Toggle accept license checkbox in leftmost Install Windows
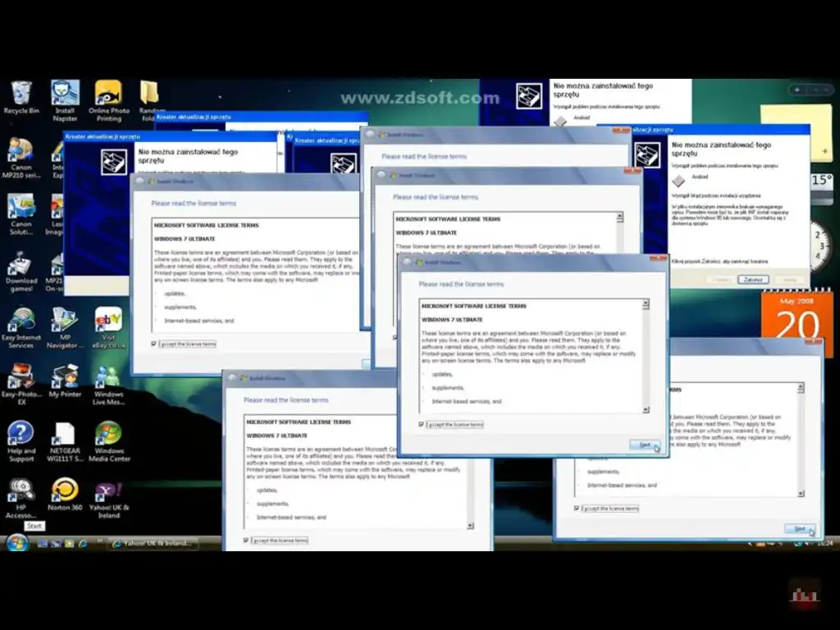Image resolution: width=840 pixels, height=630 pixels. [153, 344]
